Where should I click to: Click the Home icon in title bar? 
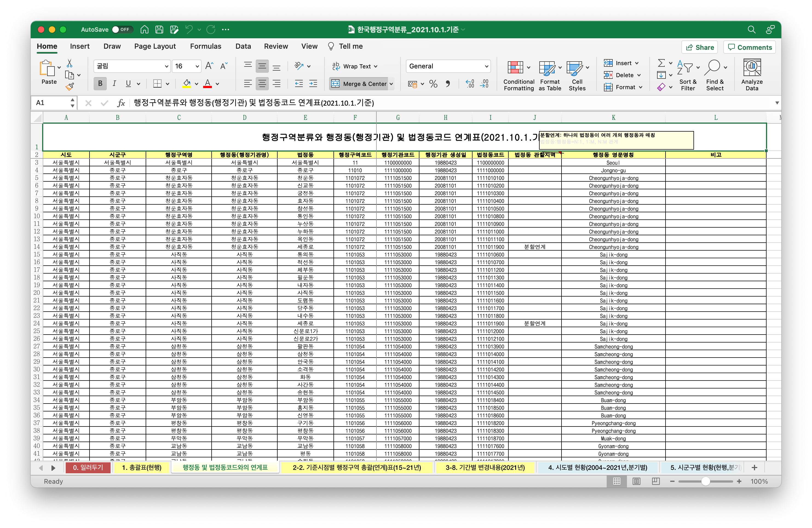[144, 30]
